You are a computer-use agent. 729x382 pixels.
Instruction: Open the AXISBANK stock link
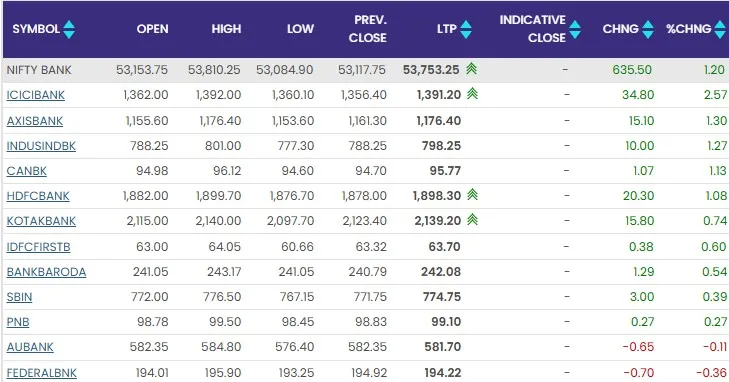coord(34,121)
